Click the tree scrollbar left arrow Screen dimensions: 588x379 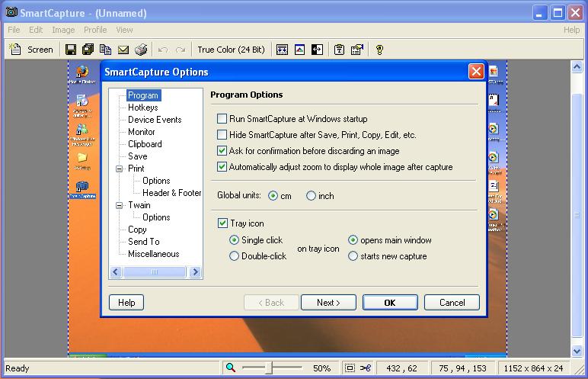116,271
